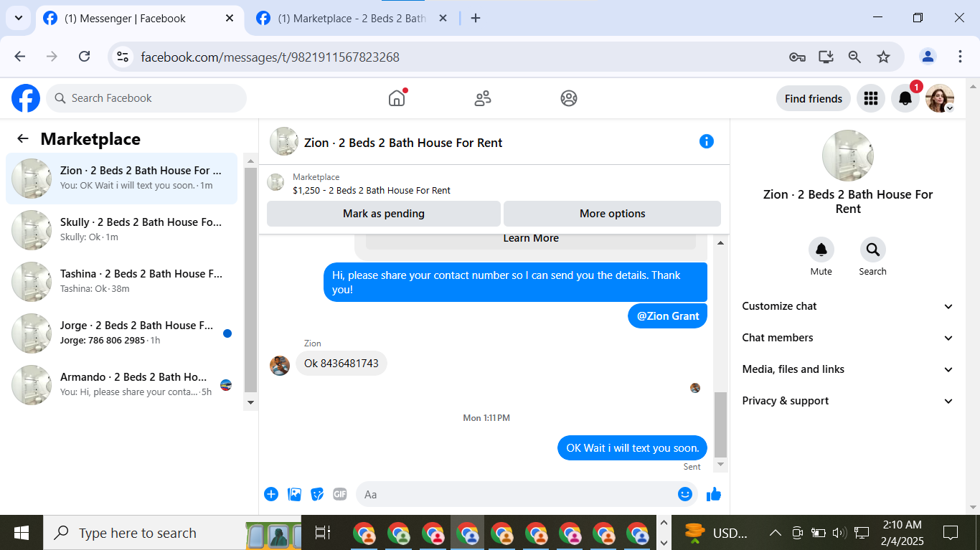The width and height of the screenshot is (980, 550).
Task: Open the $1,250 Marketplace listing link
Action: click(372, 191)
